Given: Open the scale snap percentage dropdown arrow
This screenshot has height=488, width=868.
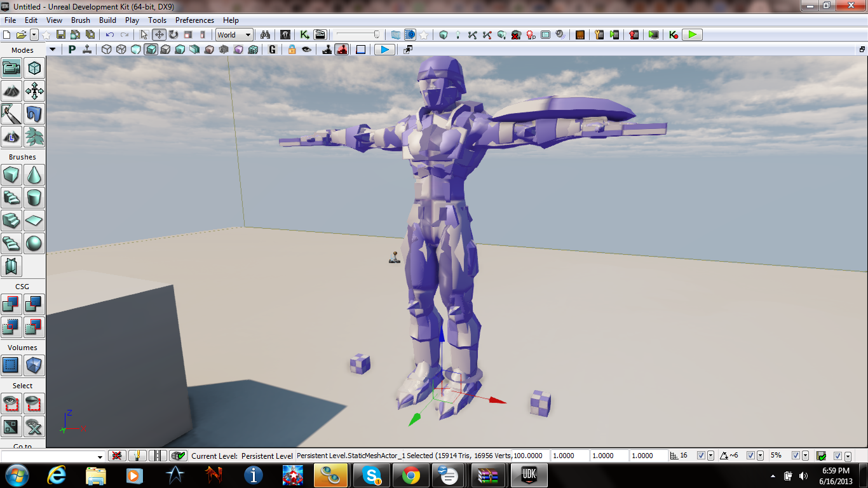Looking at the screenshot, I should pos(805,456).
